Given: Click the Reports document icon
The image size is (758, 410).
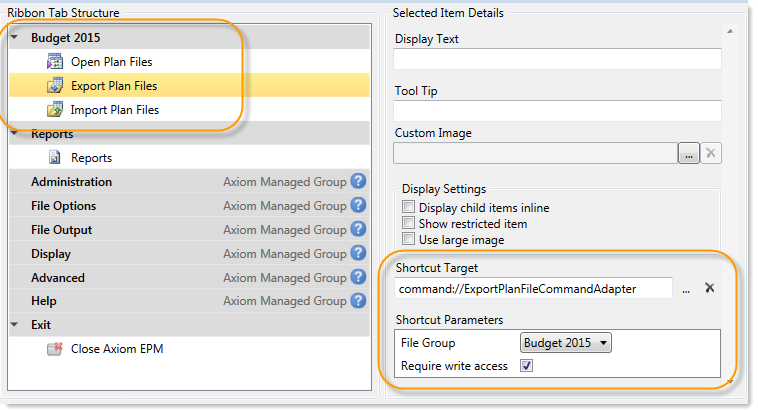Looking at the screenshot, I should (55, 158).
